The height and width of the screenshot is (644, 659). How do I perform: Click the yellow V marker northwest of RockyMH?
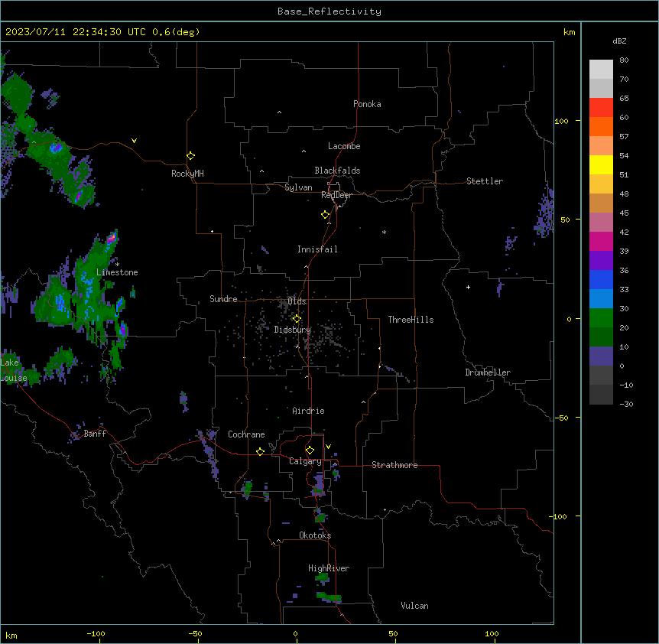134,141
